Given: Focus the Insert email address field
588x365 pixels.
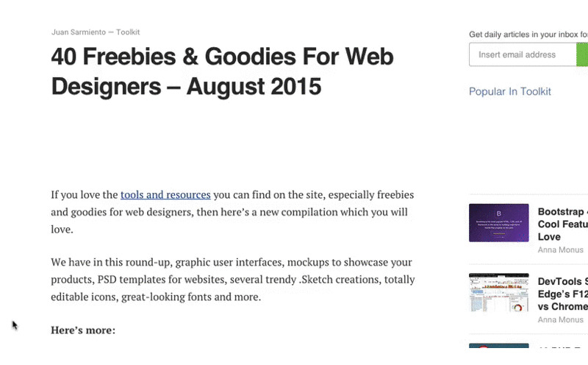Looking at the screenshot, I should click(523, 54).
